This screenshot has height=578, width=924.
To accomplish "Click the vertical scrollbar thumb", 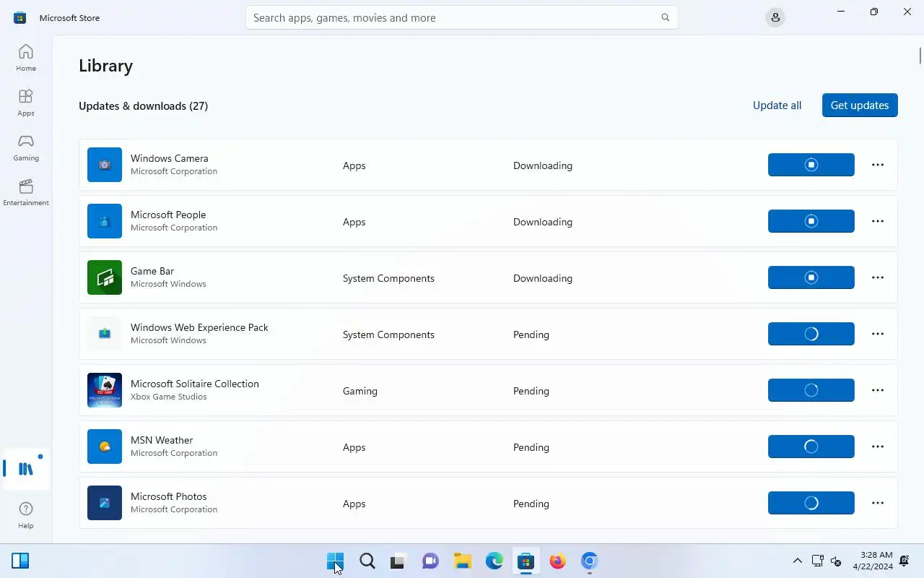I will (920, 56).
